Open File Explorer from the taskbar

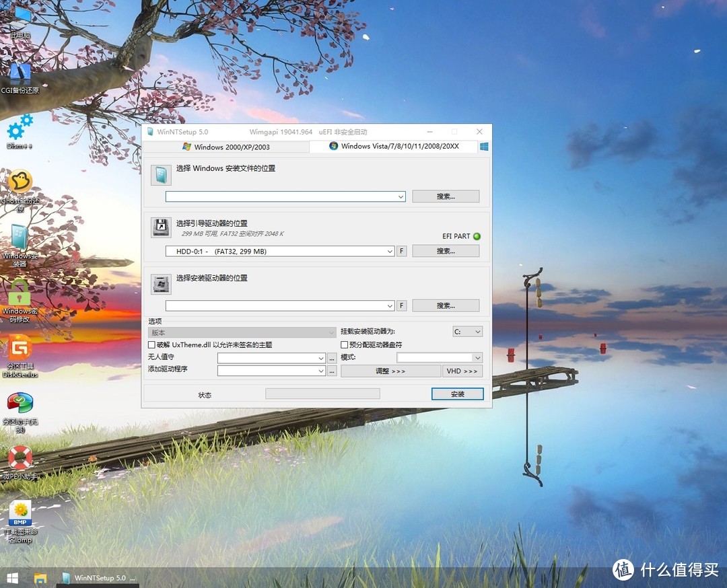(x=40, y=578)
